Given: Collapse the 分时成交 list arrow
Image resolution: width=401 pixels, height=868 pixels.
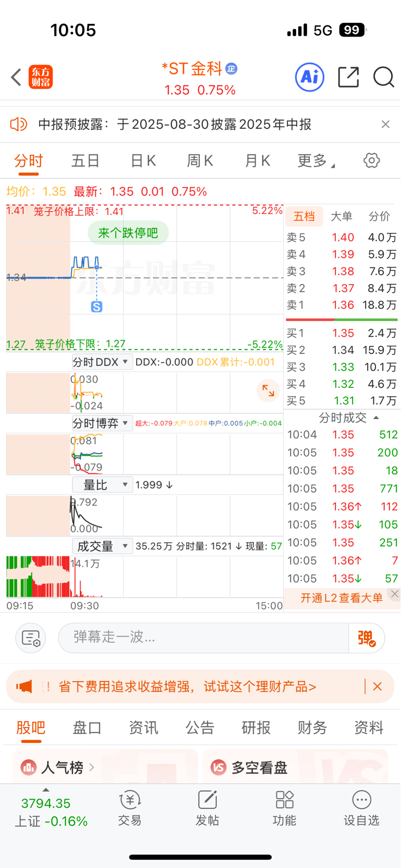Looking at the screenshot, I should tap(376, 418).
